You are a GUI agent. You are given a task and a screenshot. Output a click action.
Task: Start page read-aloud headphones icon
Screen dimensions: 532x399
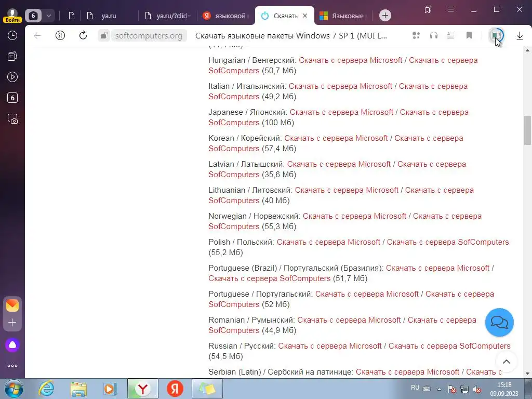[x=434, y=35]
